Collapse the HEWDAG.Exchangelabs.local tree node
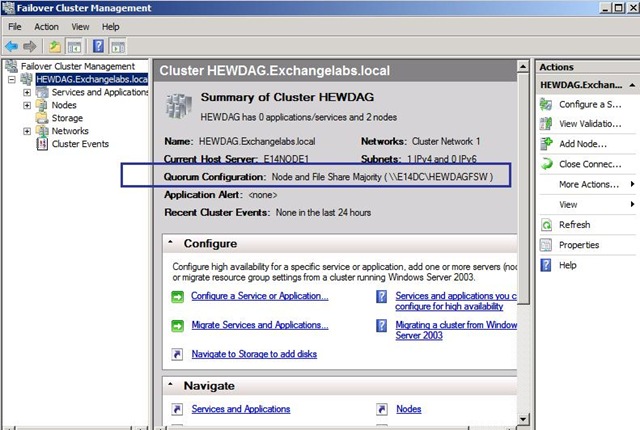 pyautogui.click(x=12, y=79)
